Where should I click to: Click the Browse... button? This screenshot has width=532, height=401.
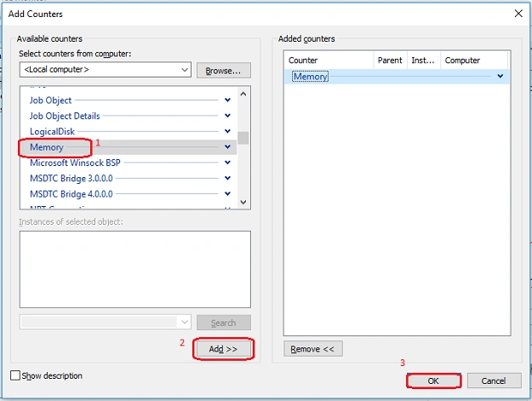(x=224, y=70)
